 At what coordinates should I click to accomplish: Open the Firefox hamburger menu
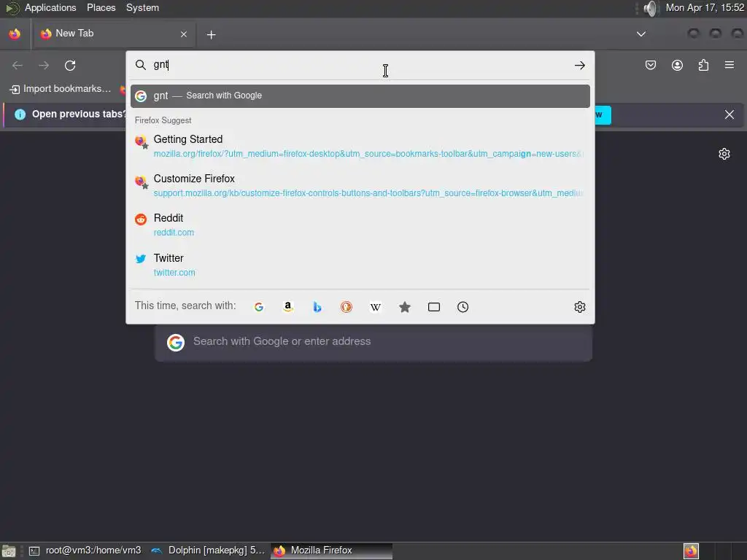pos(729,65)
